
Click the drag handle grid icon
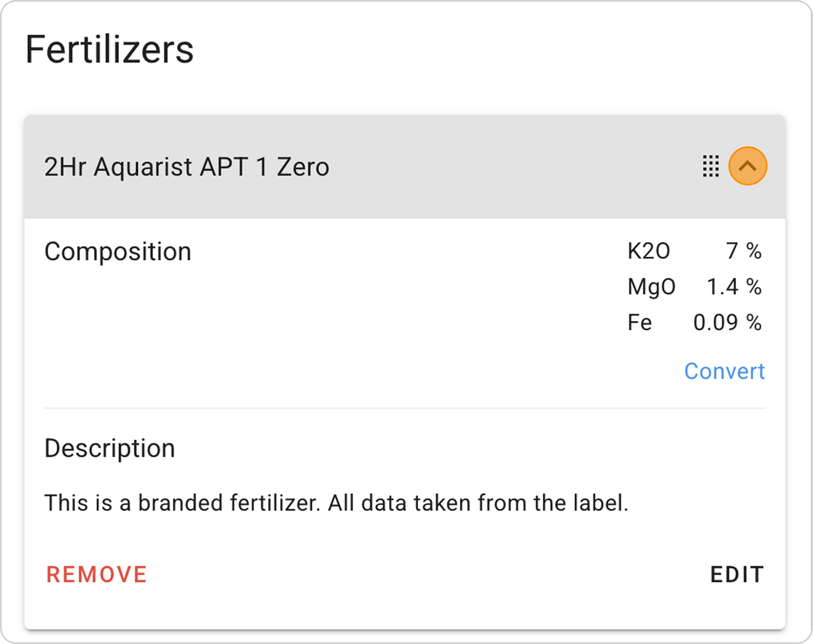pos(711,166)
